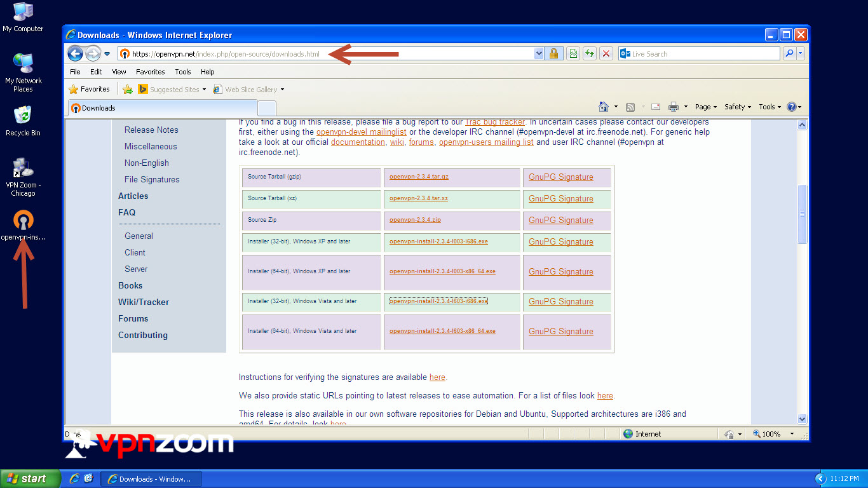Click the Home icon in the command bar
Screen dimensions: 868x488
[604, 107]
